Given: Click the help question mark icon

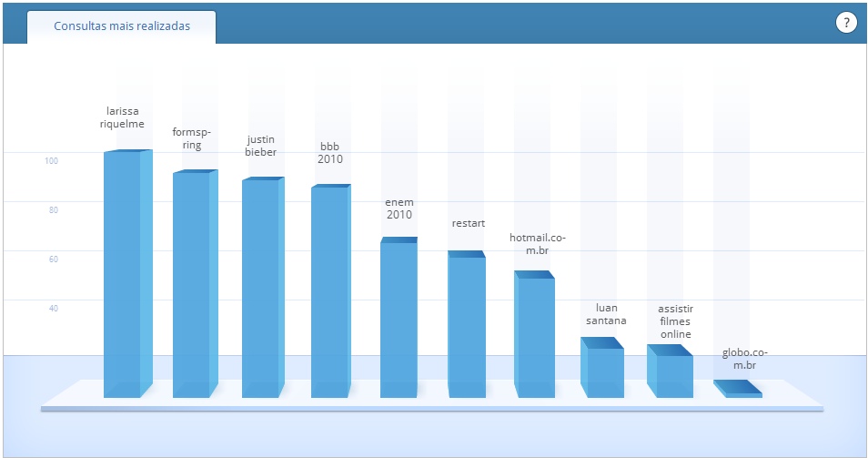Looking at the screenshot, I should coord(846,24).
